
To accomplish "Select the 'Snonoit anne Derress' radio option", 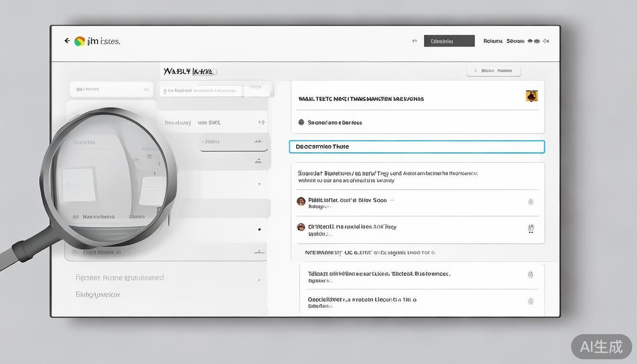I will click(301, 122).
